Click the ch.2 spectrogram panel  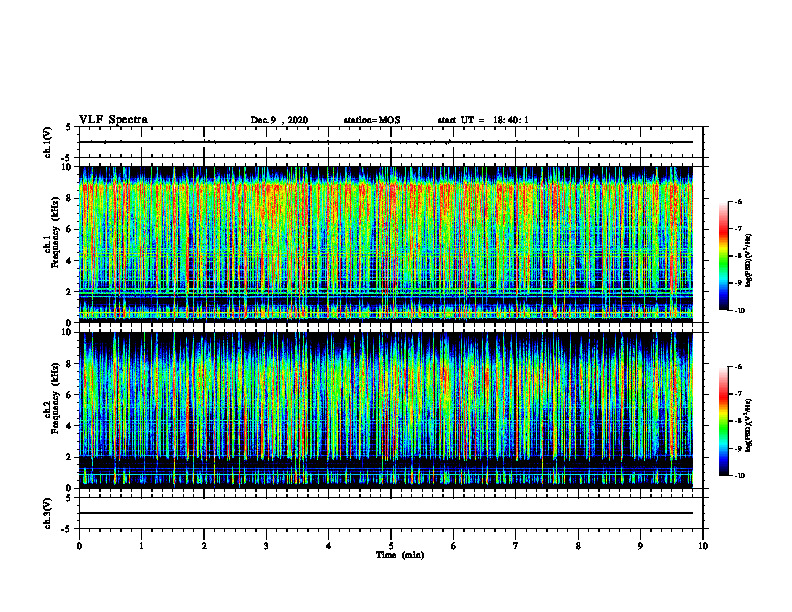click(x=385, y=410)
